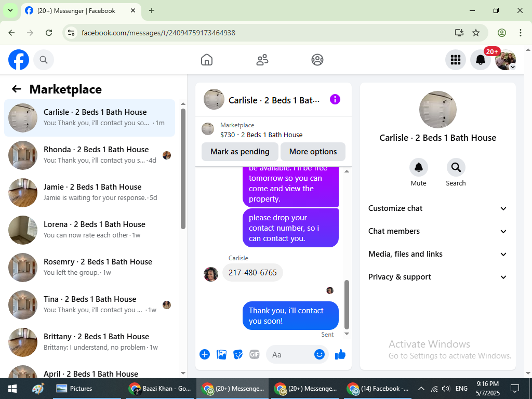The image size is (532, 399).
Task: Click the 'Thank you, i'll contact you soon!' bubble
Action: pos(290,315)
